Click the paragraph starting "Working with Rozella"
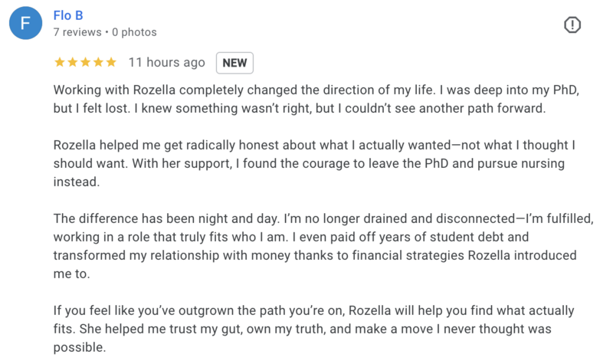This screenshot has height=364, width=613. [x=316, y=99]
